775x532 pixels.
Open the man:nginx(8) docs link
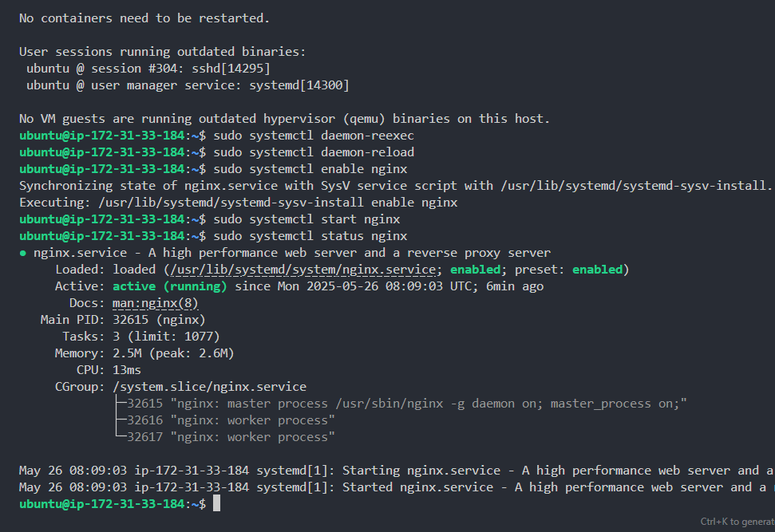(156, 303)
